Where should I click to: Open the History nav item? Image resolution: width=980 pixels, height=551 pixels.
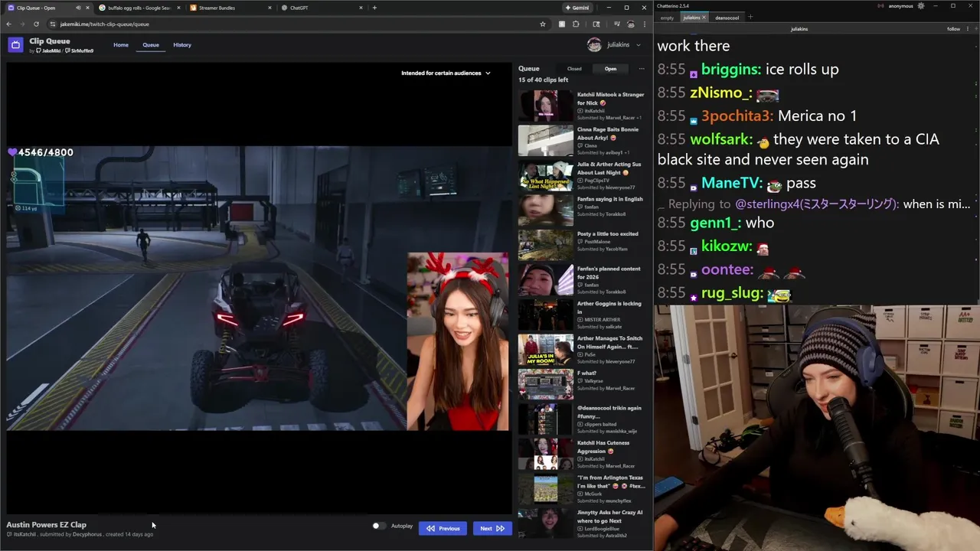tap(182, 44)
